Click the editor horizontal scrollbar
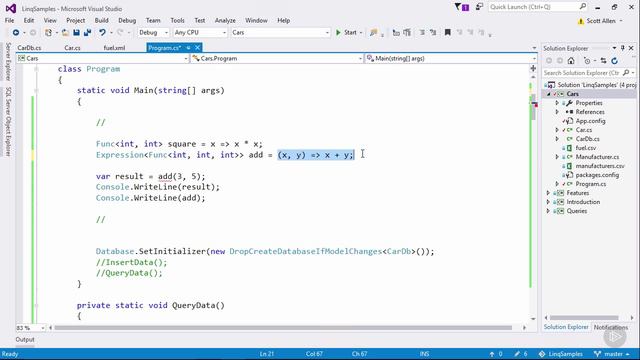Image resolution: width=640 pixels, height=360 pixels. (283, 328)
